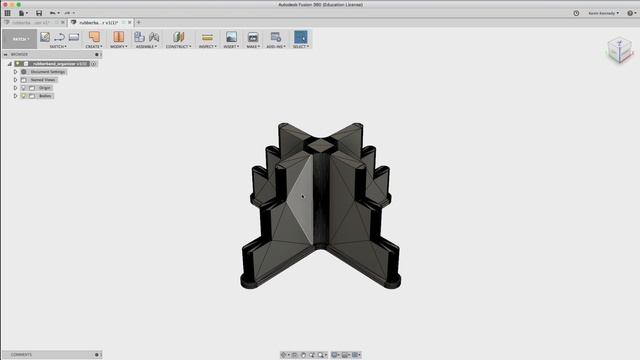Click the Assemble new component icon
This screenshot has width=640, height=360.
[139, 37]
